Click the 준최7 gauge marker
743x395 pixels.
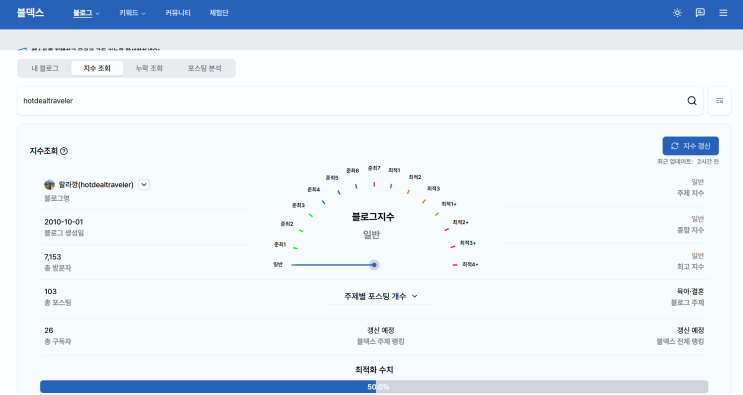tap(374, 184)
